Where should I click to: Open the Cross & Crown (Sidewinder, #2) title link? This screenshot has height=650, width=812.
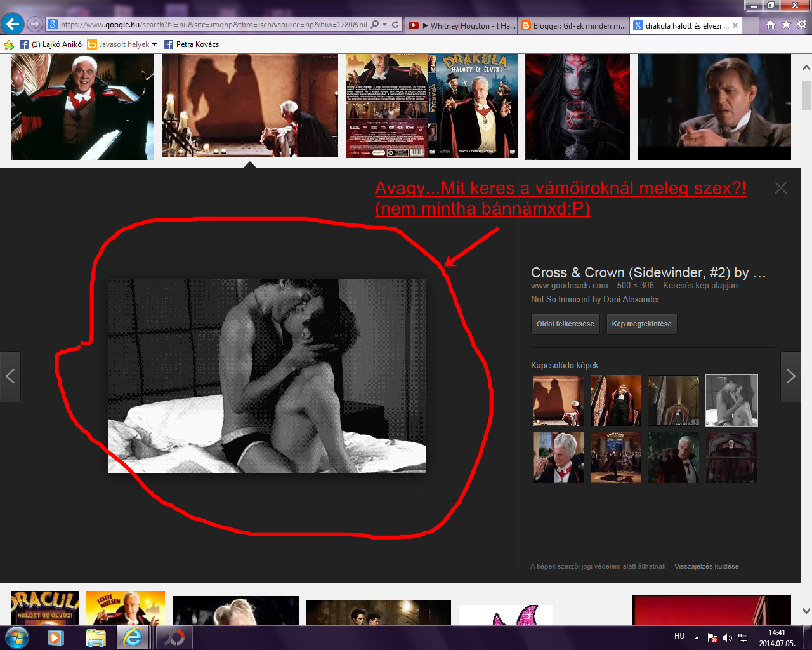[x=648, y=272]
